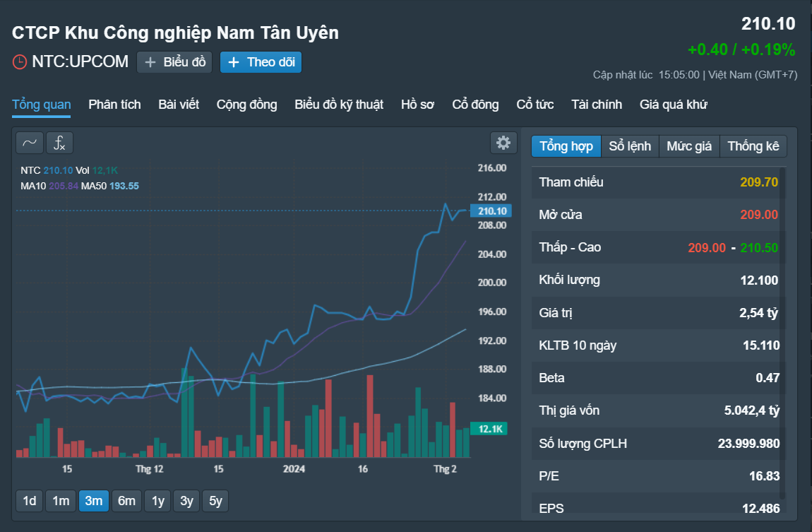Click the MA50 193.55 legend value
The image size is (812, 532).
coord(124,186)
